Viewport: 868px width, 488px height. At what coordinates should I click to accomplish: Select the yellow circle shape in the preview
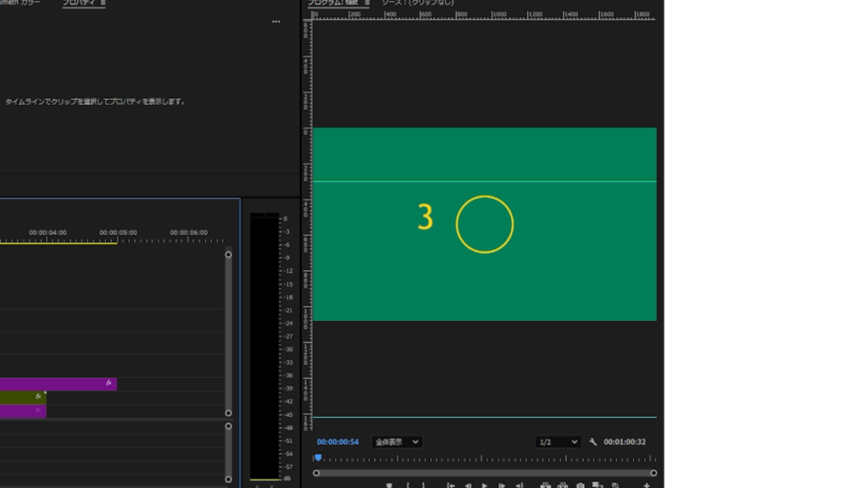pos(485,224)
